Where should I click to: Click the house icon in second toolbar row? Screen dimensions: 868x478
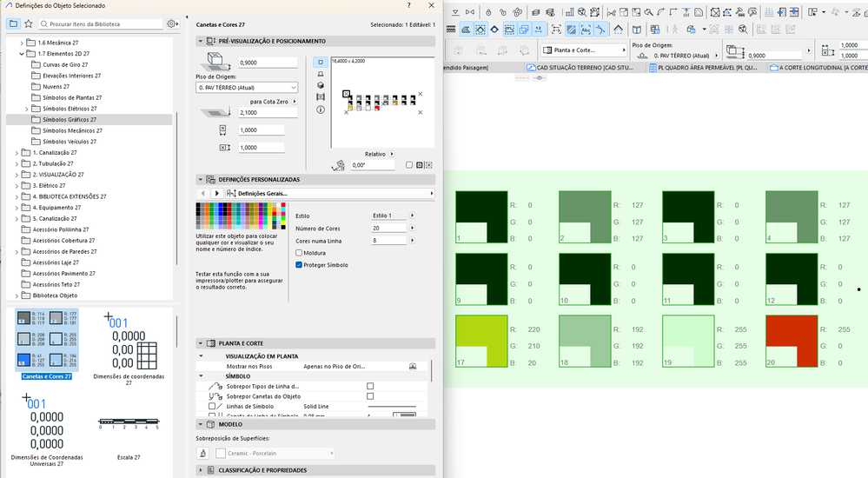click(618, 30)
